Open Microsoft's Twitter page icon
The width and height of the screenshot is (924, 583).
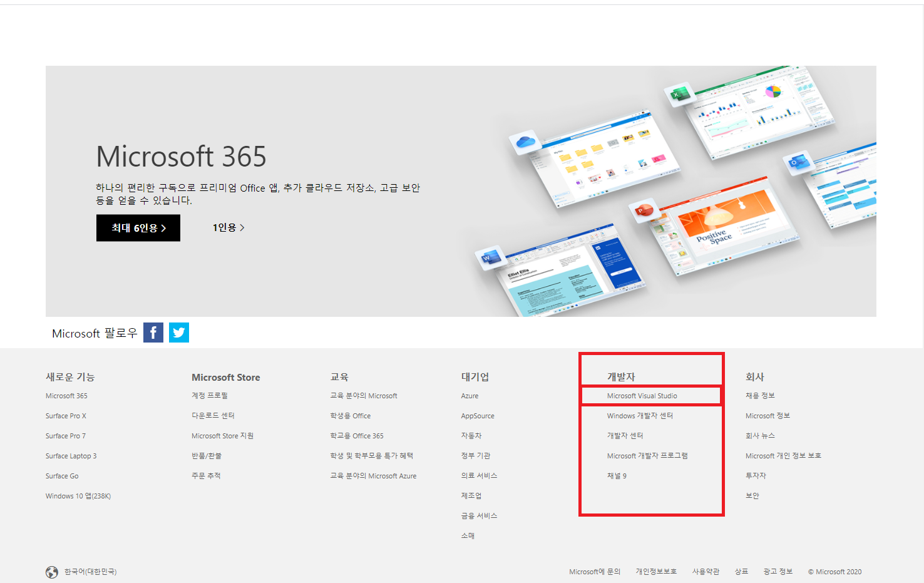point(179,333)
